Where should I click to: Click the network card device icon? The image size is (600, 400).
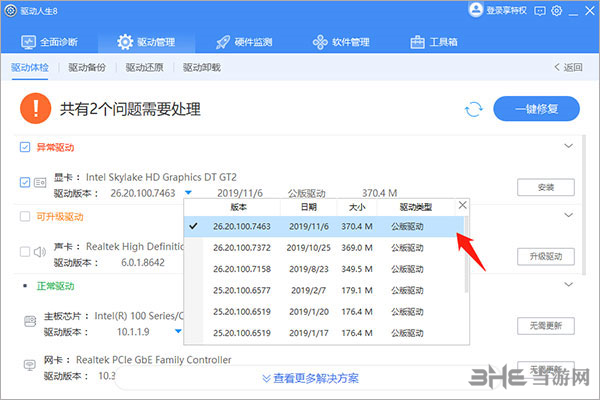coord(30,365)
